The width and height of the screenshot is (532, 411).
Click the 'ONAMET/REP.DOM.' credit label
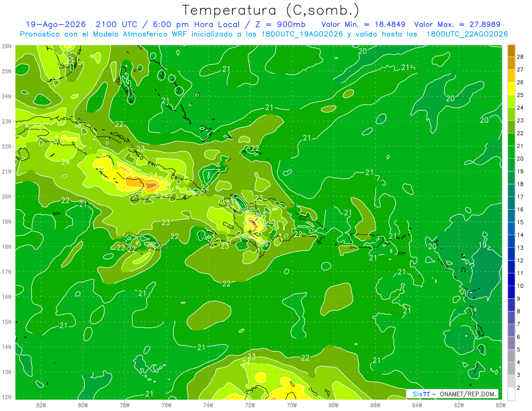[468, 394]
